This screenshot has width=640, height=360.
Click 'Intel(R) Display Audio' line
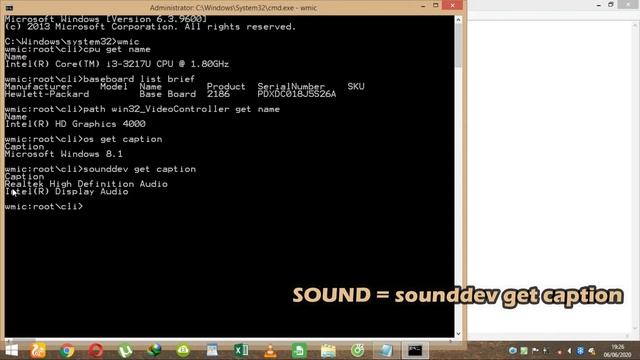tap(67, 192)
